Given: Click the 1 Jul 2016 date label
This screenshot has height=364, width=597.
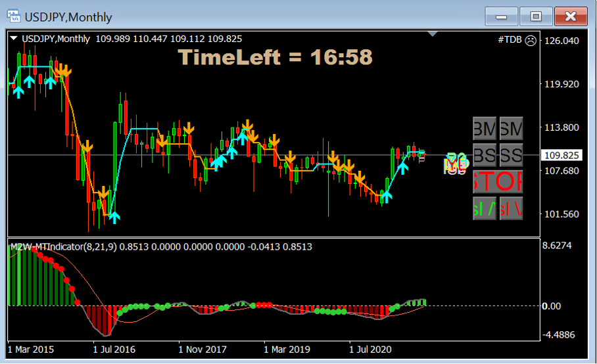Looking at the screenshot, I should (114, 350).
